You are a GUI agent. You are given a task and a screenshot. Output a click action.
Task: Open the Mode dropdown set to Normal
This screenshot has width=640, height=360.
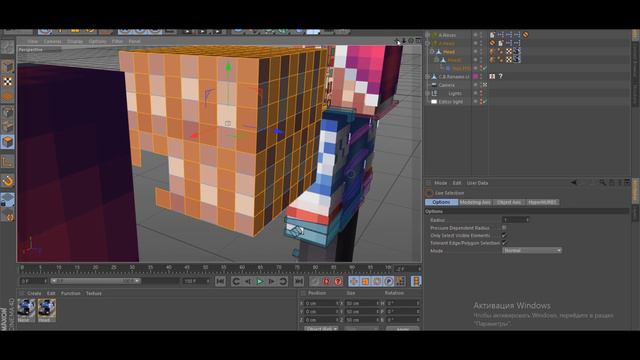point(532,250)
